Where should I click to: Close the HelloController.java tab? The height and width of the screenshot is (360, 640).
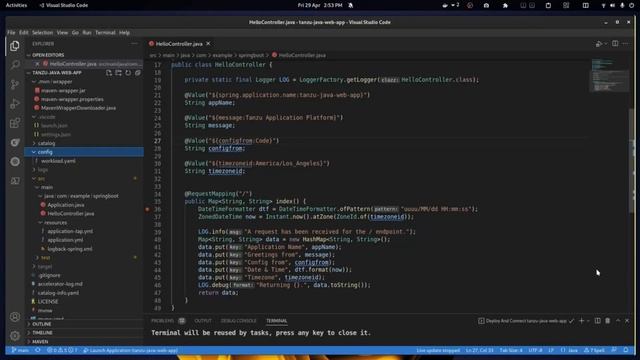click(x=208, y=43)
